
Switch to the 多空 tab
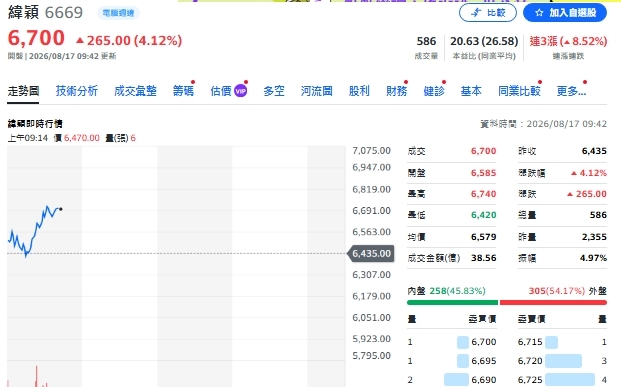coord(274,91)
